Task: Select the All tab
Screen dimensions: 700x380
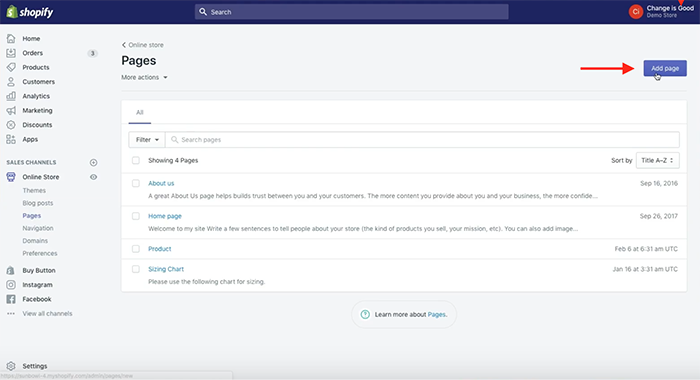Action: 140,113
